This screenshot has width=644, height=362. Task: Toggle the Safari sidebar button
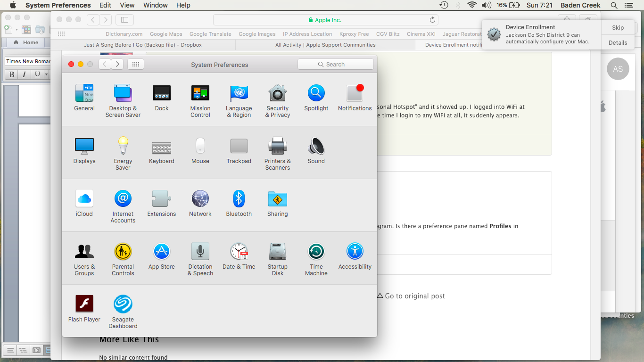click(124, 20)
